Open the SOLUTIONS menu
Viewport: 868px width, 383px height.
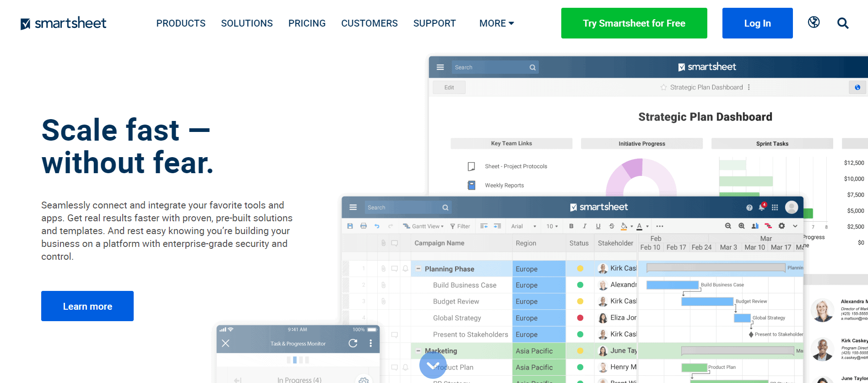click(x=247, y=23)
